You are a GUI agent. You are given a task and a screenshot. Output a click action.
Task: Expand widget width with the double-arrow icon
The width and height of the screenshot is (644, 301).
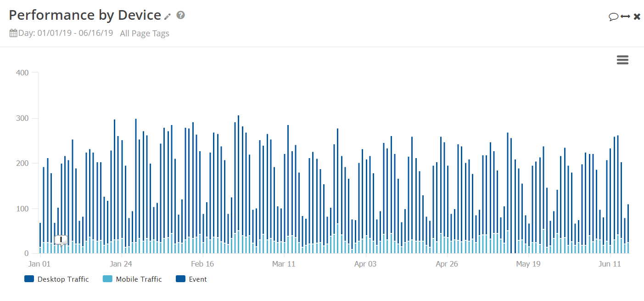[625, 17]
